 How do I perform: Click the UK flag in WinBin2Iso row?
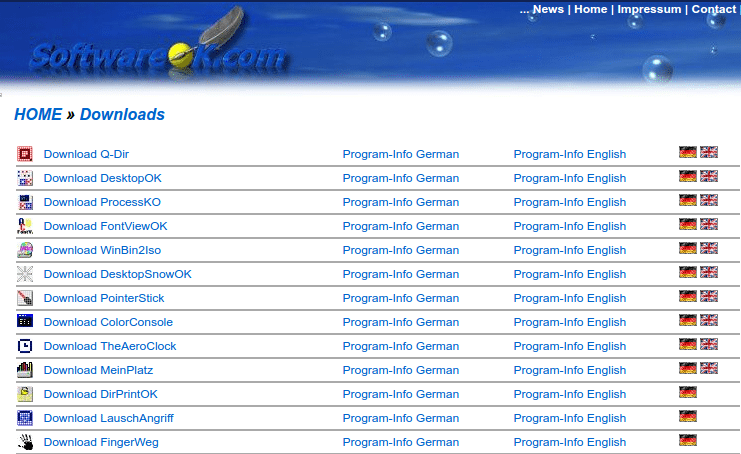point(709,248)
